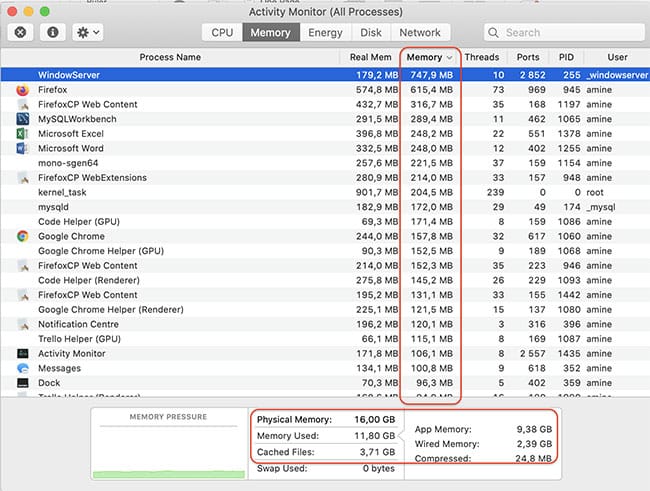Switch to the Energy tab
Viewport: 650px width, 491px height.
pos(325,32)
